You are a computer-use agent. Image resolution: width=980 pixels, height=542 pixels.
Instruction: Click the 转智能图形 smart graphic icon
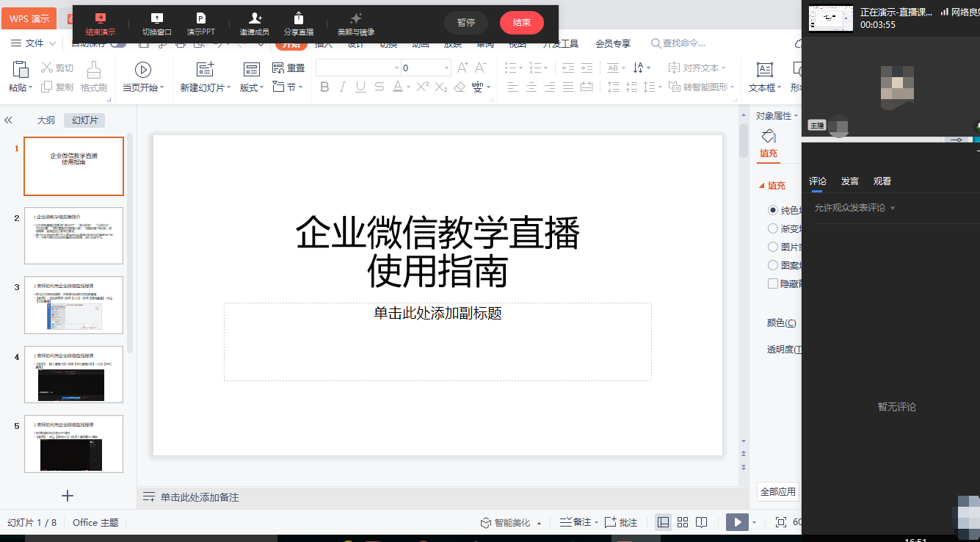697,87
